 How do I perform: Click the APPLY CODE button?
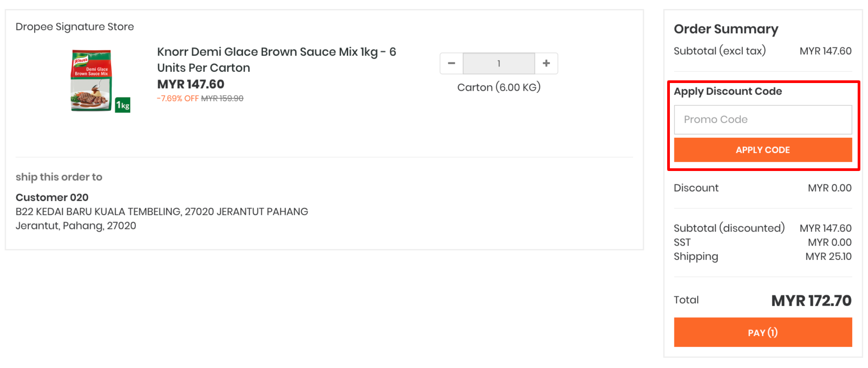[x=763, y=150]
